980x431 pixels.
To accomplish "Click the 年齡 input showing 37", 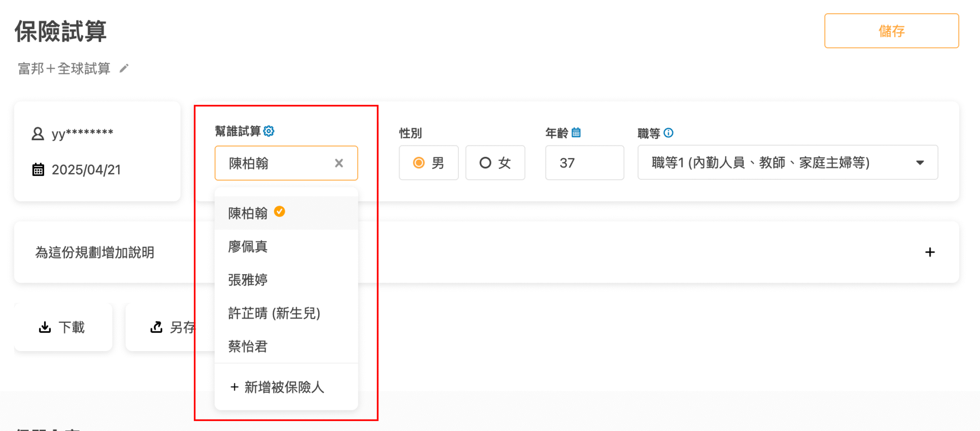I will pyautogui.click(x=584, y=163).
